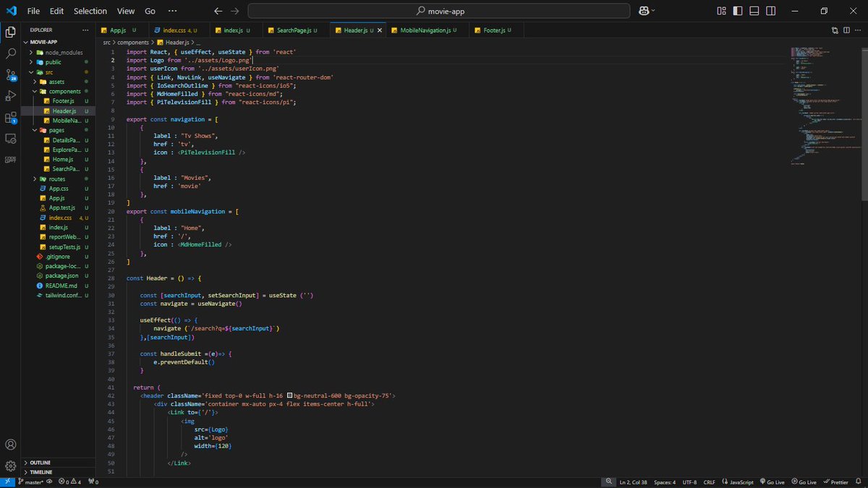This screenshot has height=488, width=868.
Task: Expand the TIMELINE section
Action: pos(58,471)
